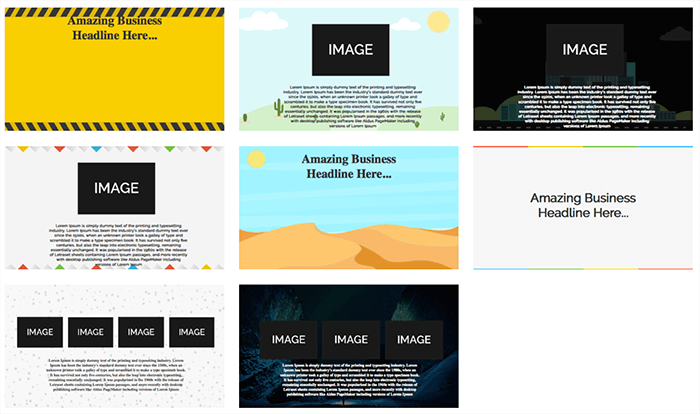Select the yellow caution-stripe headline template
The width and height of the screenshot is (700, 414).
point(114,75)
